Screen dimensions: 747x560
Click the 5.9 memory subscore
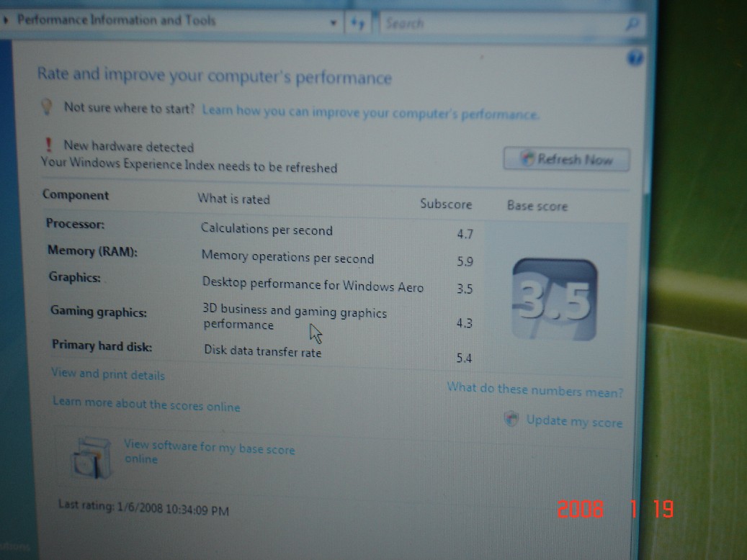click(465, 261)
